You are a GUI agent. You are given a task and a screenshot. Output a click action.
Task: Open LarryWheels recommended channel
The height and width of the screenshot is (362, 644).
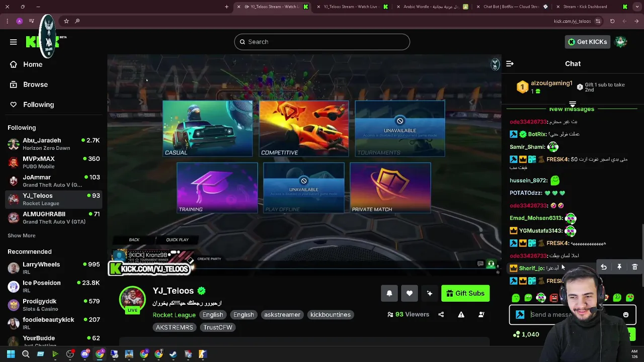[x=54, y=268]
